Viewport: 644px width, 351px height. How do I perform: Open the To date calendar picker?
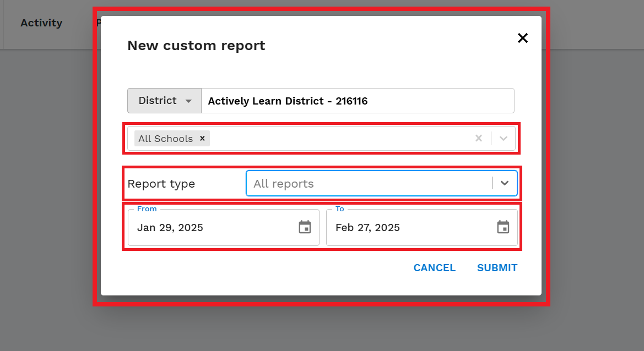[x=503, y=227]
